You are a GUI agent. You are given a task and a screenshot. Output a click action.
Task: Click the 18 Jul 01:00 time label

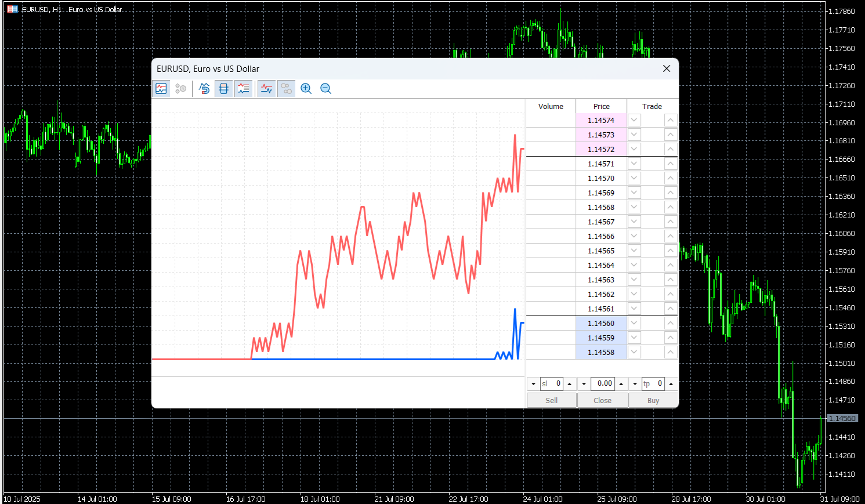(x=320, y=499)
